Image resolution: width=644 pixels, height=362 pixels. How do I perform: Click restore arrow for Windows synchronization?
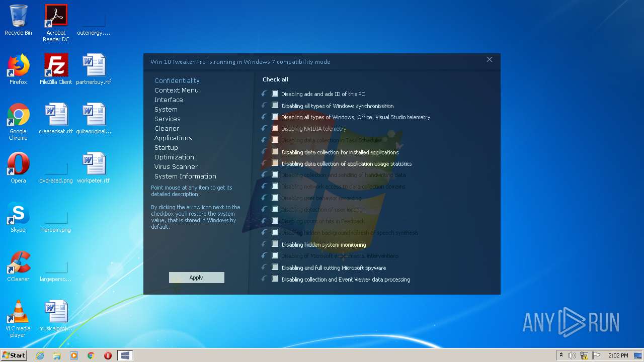click(x=264, y=105)
